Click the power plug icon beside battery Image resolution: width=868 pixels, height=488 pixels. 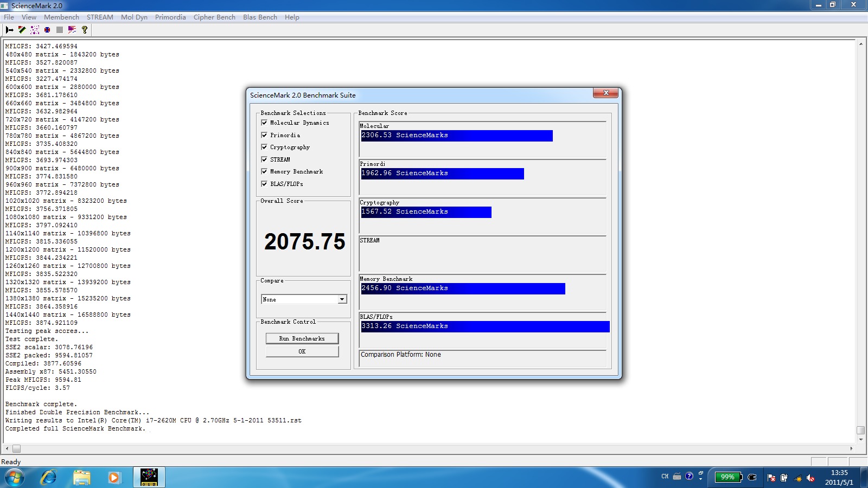pyautogui.click(x=752, y=477)
